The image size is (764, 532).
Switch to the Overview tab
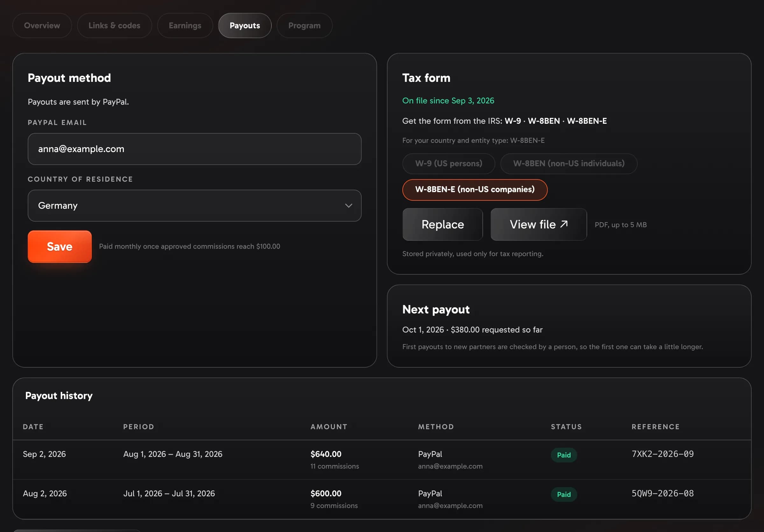click(x=42, y=25)
